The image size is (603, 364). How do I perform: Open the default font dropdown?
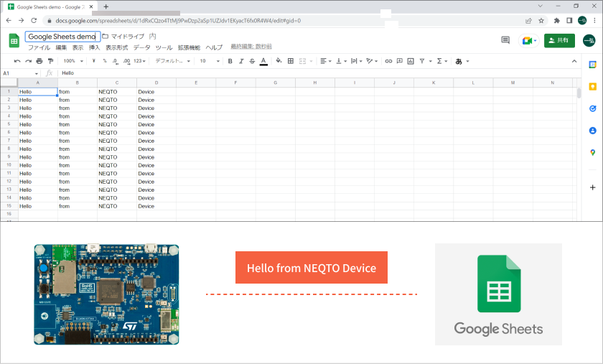pos(173,61)
